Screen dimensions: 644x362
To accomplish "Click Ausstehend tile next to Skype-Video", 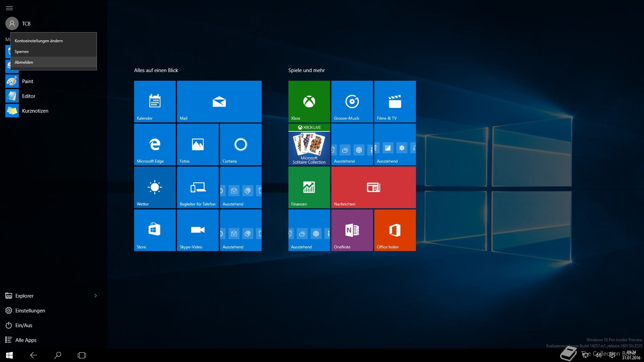I will [241, 230].
